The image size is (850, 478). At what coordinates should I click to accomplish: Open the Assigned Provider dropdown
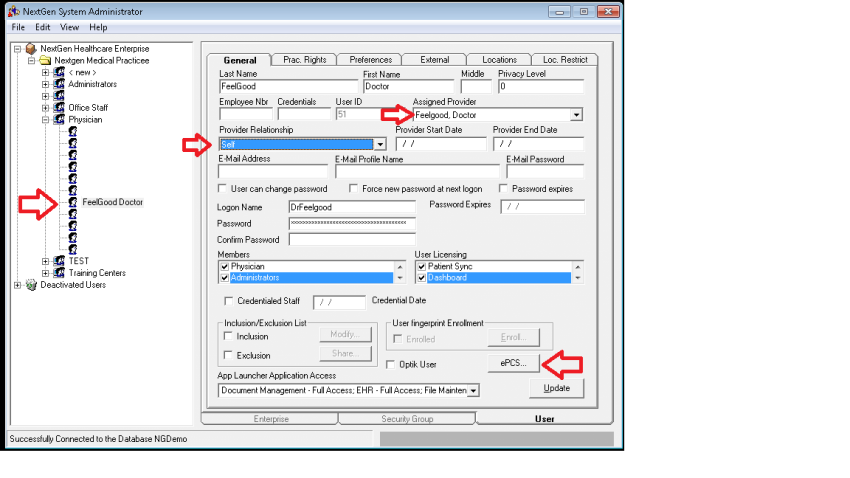click(x=576, y=115)
